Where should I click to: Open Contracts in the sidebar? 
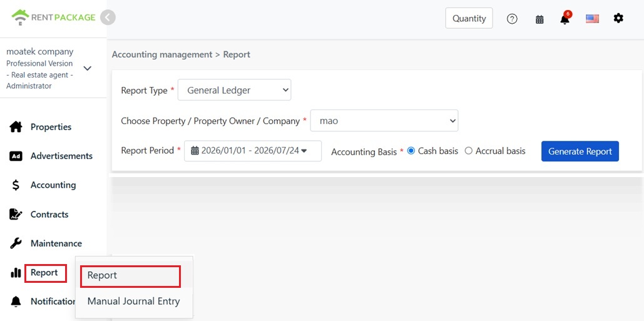click(x=49, y=214)
